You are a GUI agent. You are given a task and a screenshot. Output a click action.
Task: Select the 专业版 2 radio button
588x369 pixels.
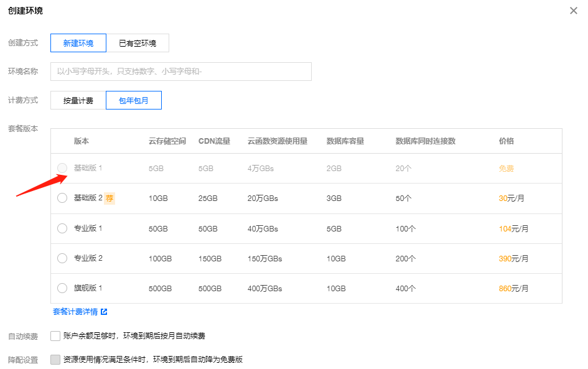62,258
